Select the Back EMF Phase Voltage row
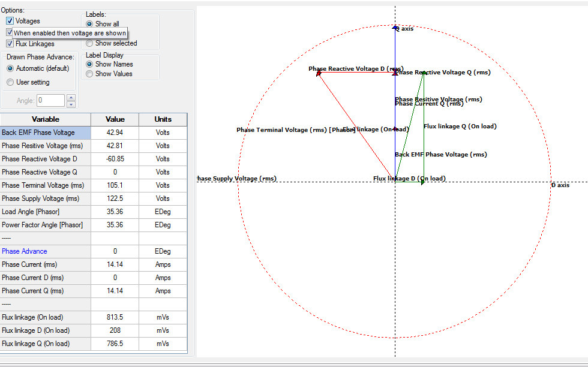The image size is (588, 367). [46, 133]
